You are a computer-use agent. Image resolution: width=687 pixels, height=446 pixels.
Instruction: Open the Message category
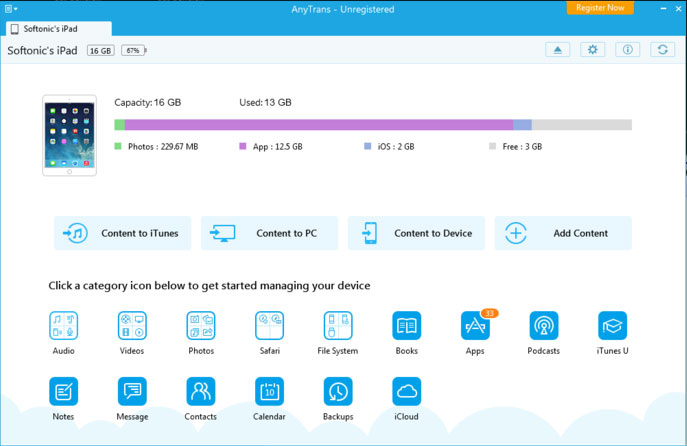(132, 391)
